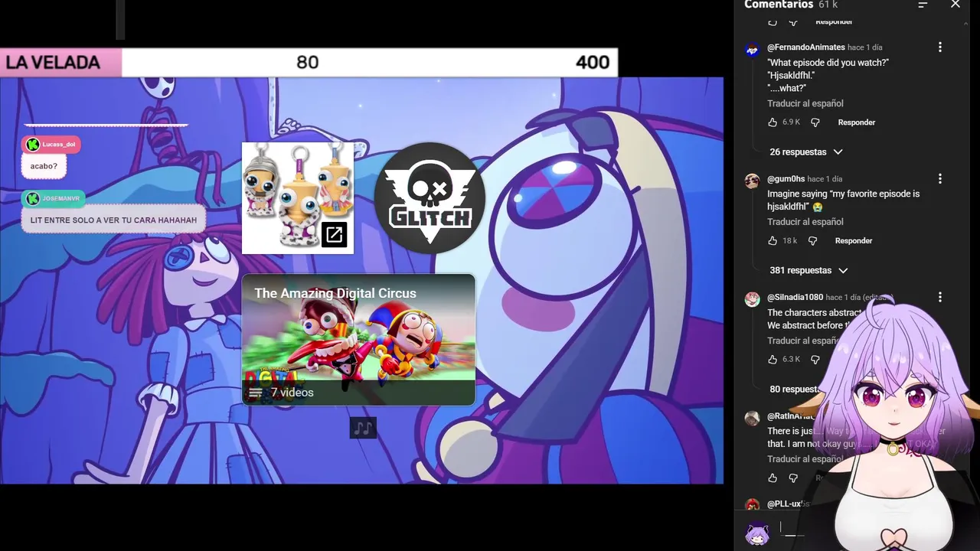Click the add-comment input field
Viewport: 980px width, 551px height.
[x=792, y=530]
